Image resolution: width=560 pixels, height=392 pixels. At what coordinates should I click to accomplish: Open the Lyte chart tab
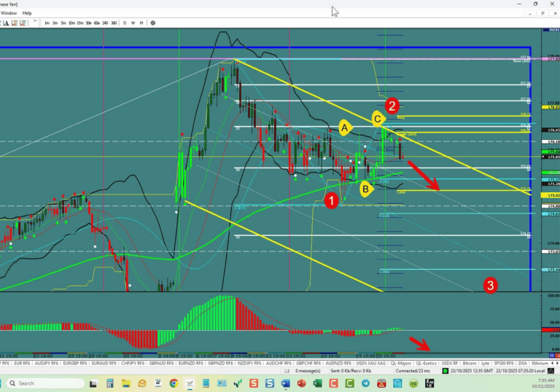click(x=485, y=363)
